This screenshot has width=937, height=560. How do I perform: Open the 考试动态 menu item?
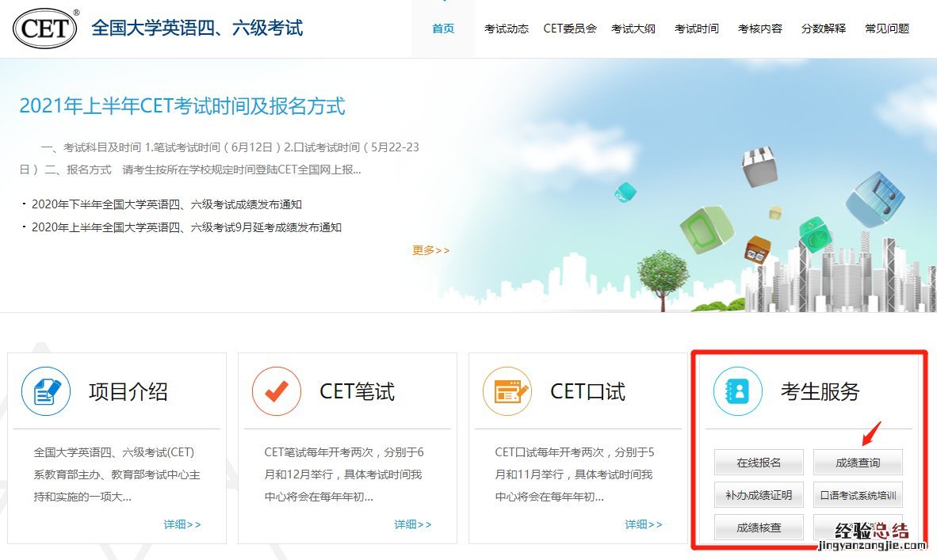(x=507, y=29)
